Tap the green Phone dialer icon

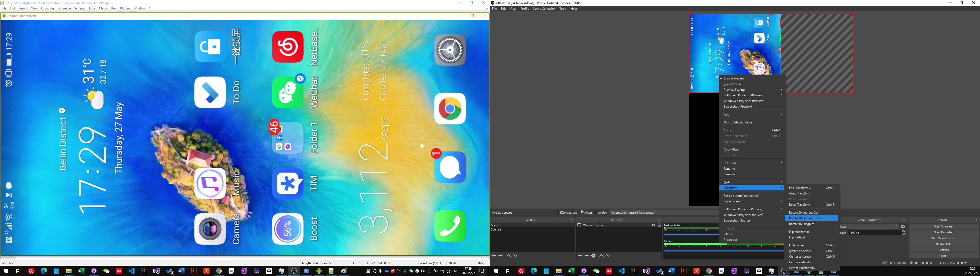[x=450, y=226]
